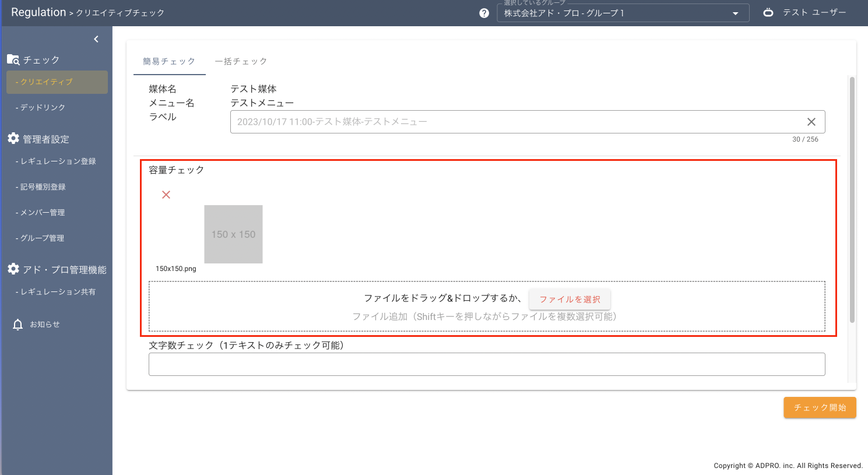Click the アド・プロ管理機能 gear icon
Viewport: 868px width, 475px height.
click(x=13, y=269)
